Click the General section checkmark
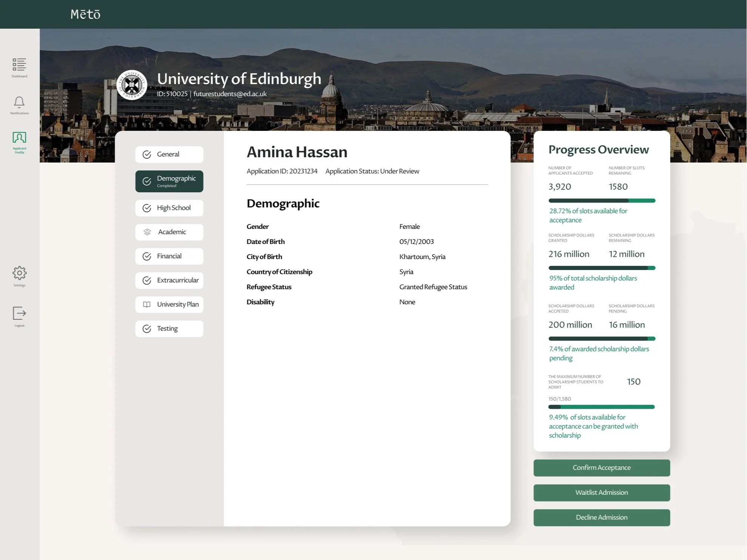747x560 pixels. pyautogui.click(x=147, y=155)
